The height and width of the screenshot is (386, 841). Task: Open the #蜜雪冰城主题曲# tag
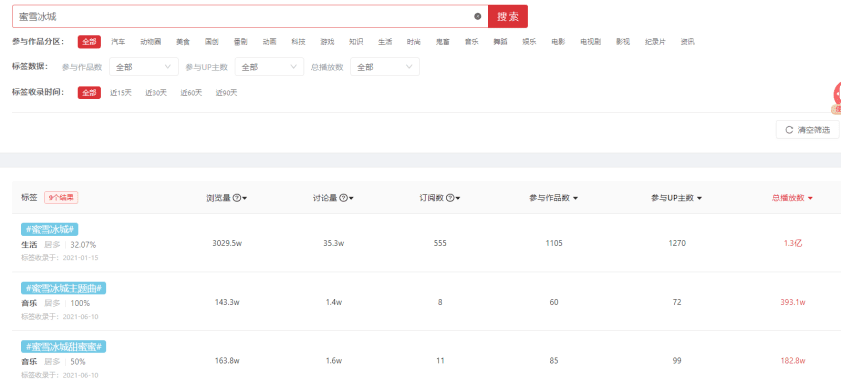click(64, 288)
